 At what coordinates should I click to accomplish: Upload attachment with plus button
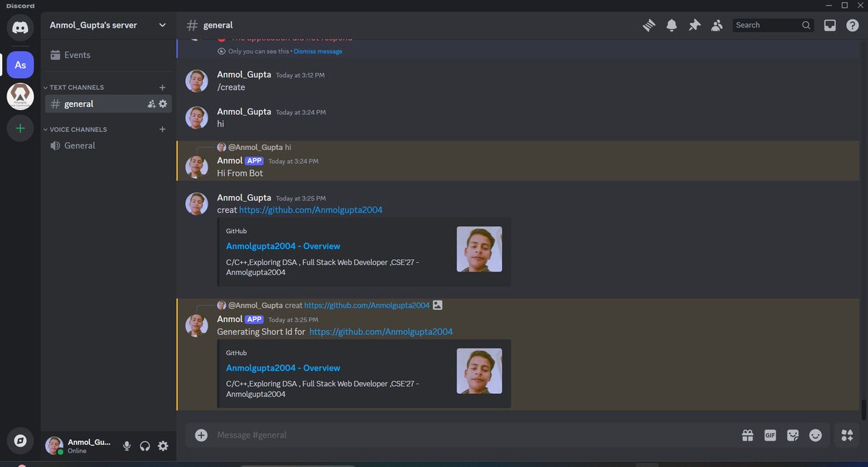tap(201, 435)
